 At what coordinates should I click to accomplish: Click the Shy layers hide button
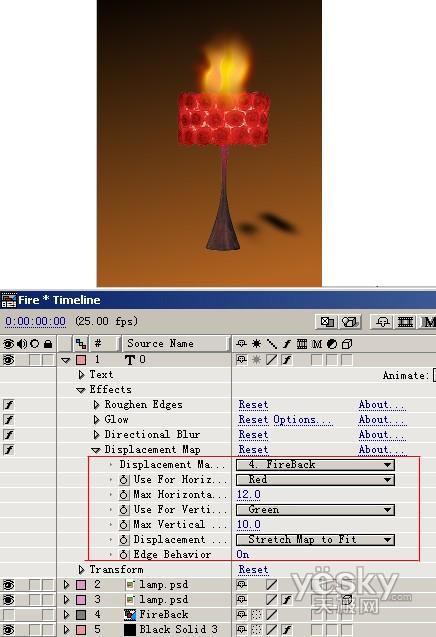pyautogui.click(x=383, y=322)
